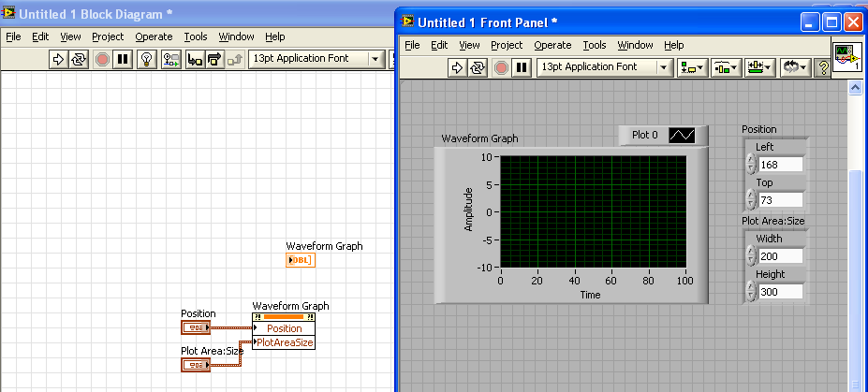This screenshot has width=868, height=392.
Task: Click increment/decrement stepper for Width
Action: coord(751,255)
